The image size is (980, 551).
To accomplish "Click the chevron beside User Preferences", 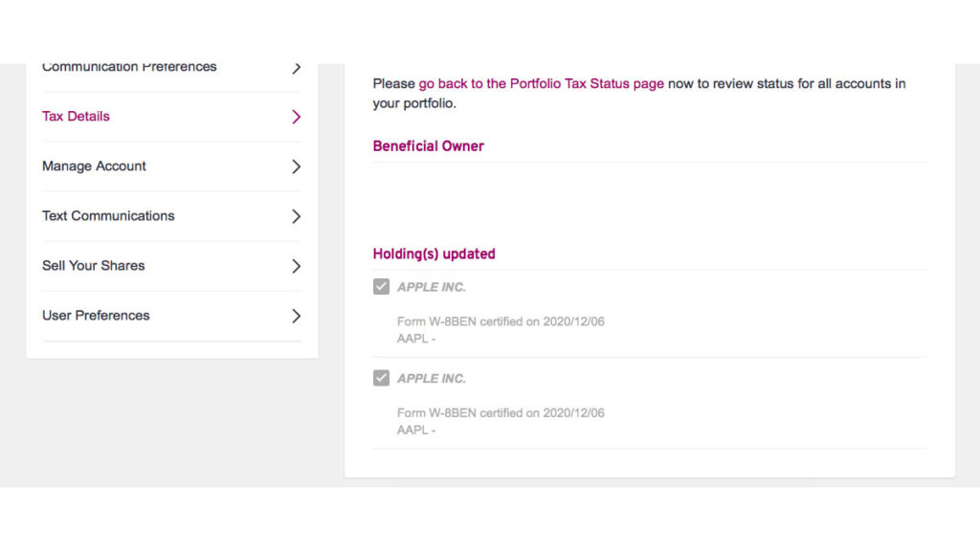I will [297, 316].
